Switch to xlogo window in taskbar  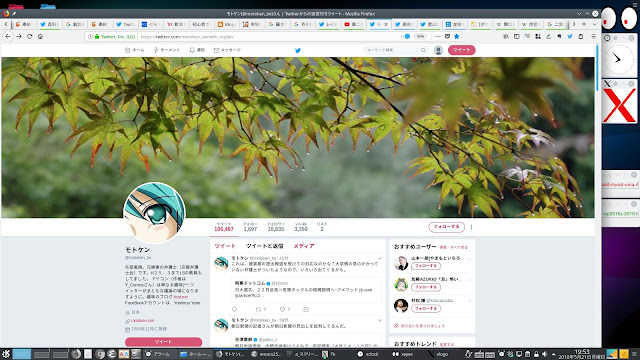(438, 354)
